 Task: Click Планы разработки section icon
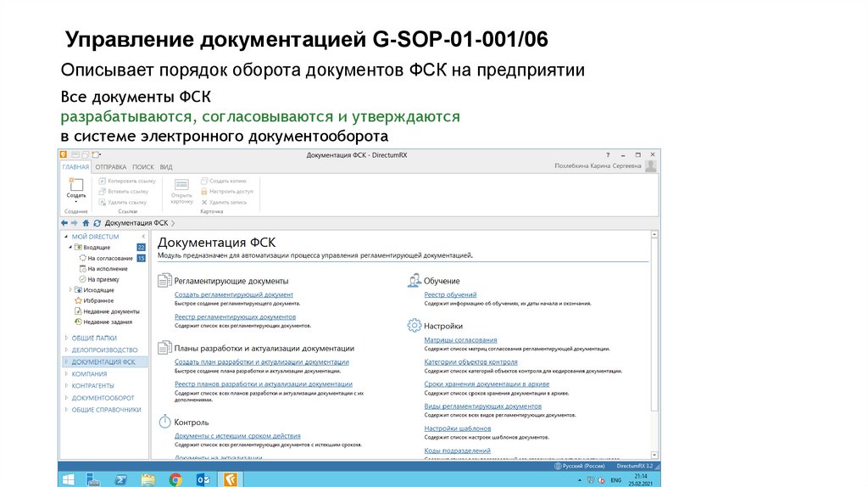pos(164,347)
